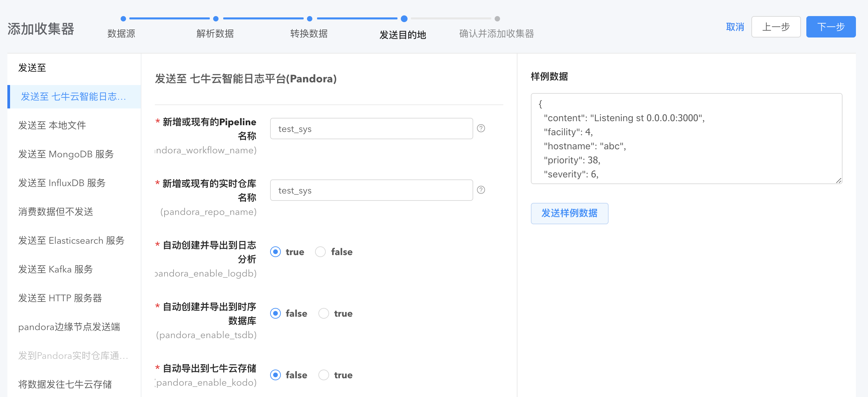The image size is (868, 397).
Task: Focus the Pipeline name input field
Action: pyautogui.click(x=371, y=129)
